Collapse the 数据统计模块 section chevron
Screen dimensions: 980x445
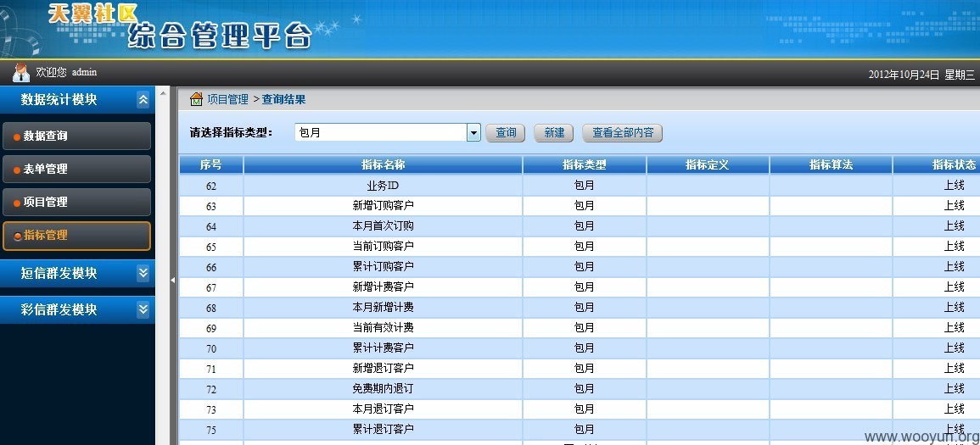coord(143,100)
